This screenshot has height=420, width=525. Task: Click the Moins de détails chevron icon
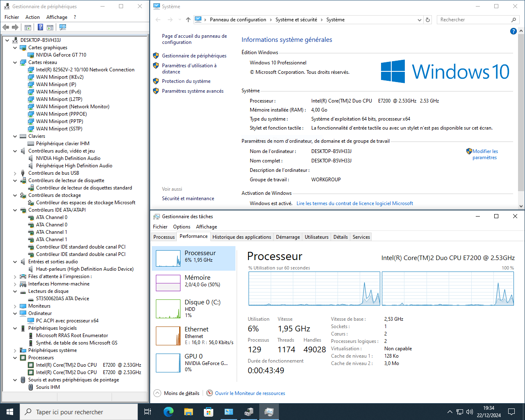[x=157, y=393]
